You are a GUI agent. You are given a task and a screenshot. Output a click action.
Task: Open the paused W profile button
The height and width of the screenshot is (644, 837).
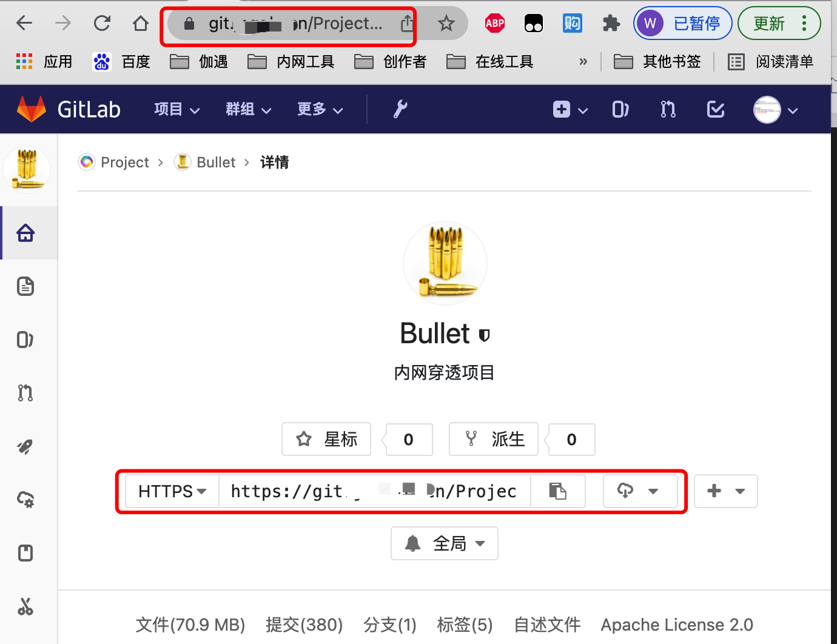tap(683, 24)
